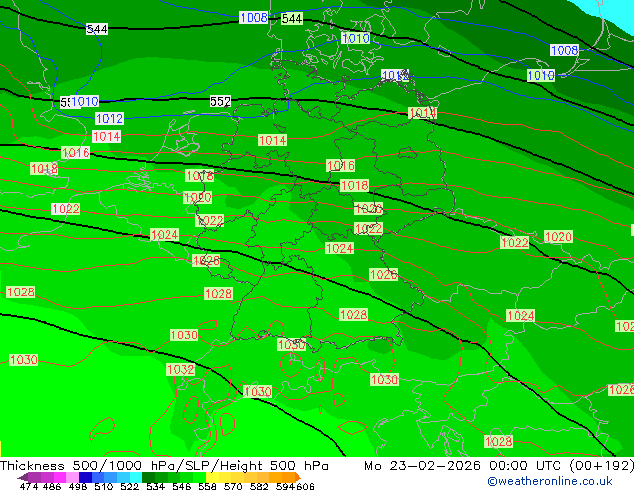Click the legend value "522"

pyautogui.click(x=129, y=486)
